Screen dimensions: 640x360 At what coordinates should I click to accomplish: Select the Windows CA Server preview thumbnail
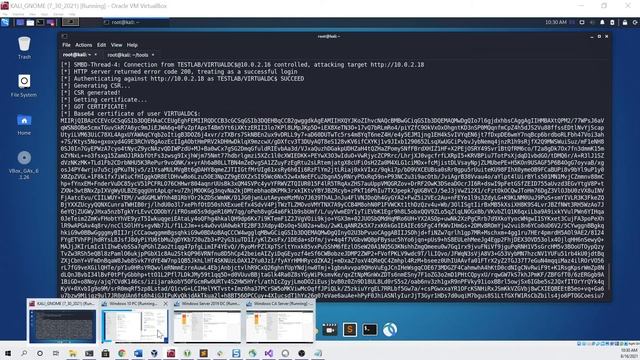pos(280,322)
